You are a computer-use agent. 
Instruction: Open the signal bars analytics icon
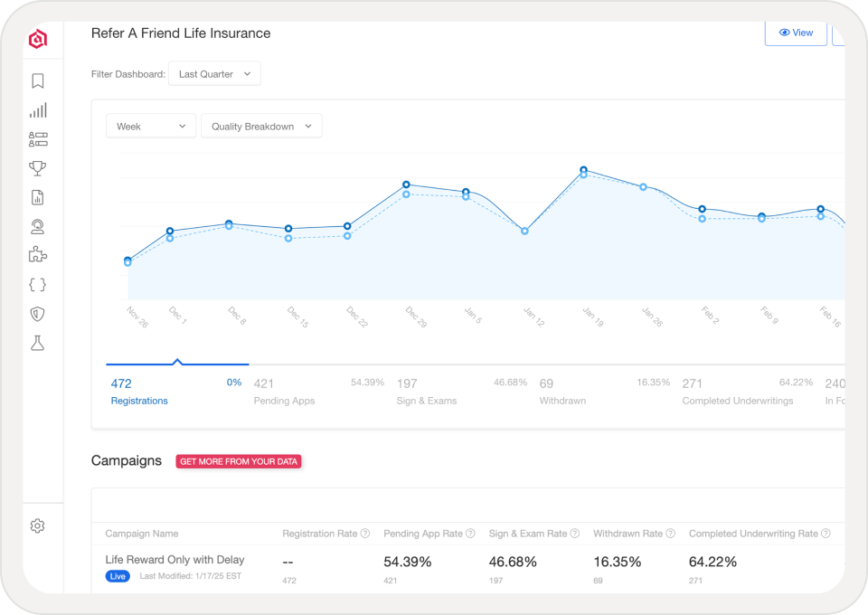[38, 110]
